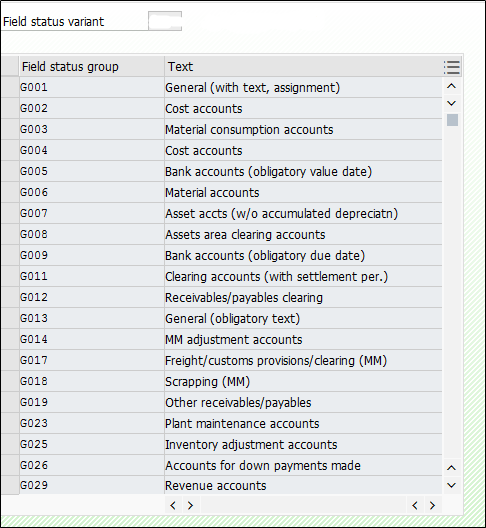Viewport: 486px width, 528px height.
Task: Select the G007 field status group cell
Action: [x=92, y=213]
